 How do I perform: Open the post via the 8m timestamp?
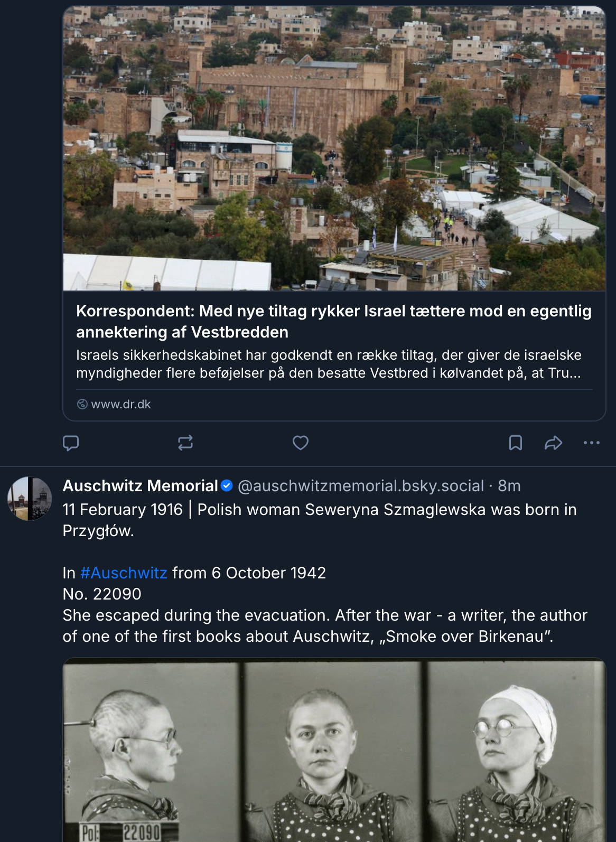pos(509,485)
